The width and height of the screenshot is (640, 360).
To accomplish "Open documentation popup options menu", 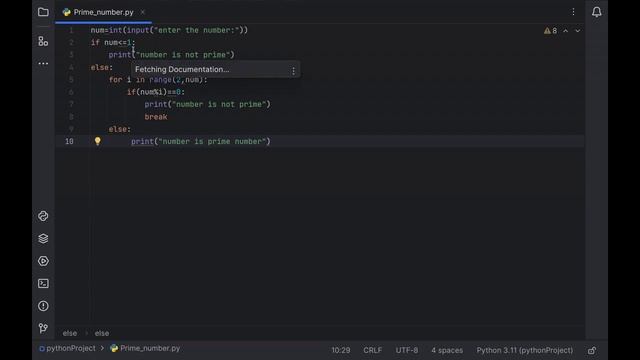I will pyautogui.click(x=293, y=71).
